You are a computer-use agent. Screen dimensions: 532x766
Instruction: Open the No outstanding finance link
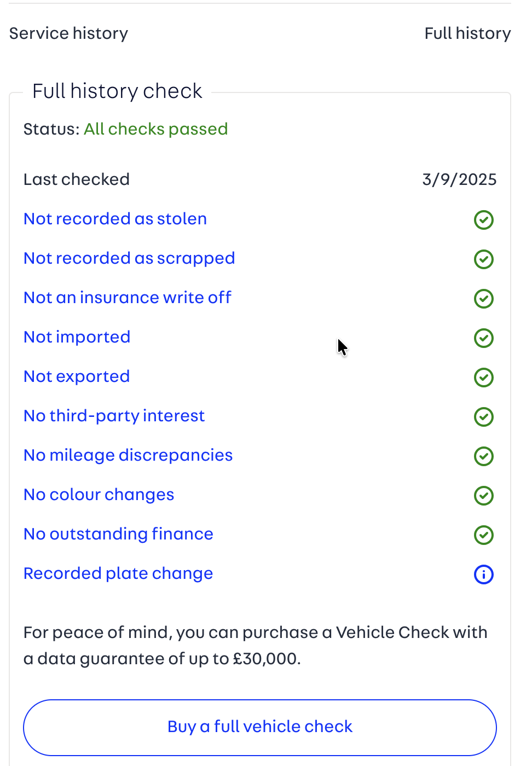click(x=119, y=534)
